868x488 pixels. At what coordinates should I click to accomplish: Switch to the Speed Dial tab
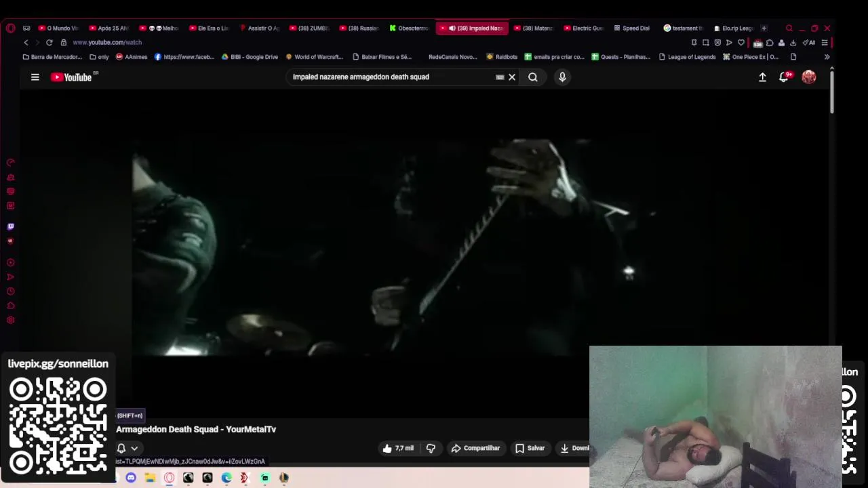click(633, 28)
